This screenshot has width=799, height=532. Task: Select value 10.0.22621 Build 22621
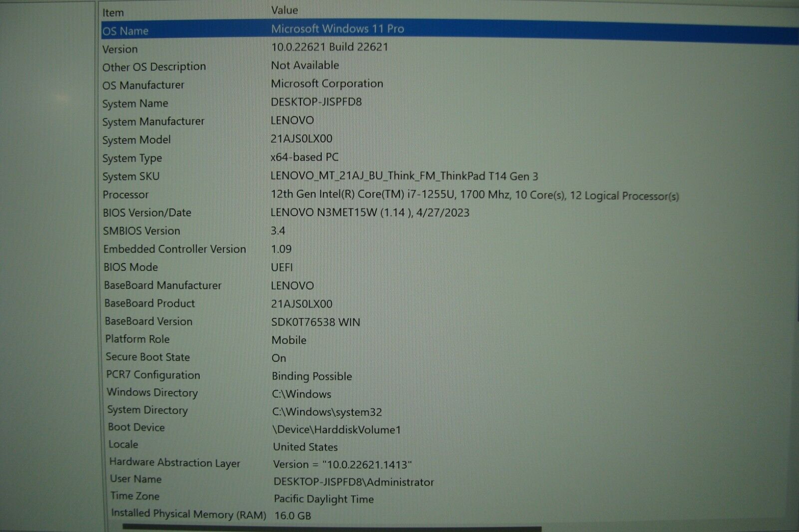pos(330,47)
